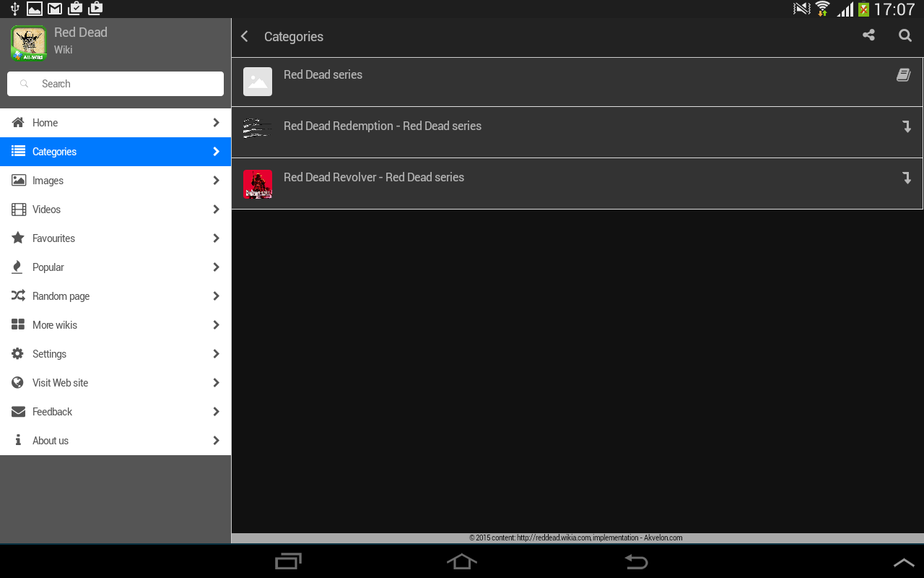The height and width of the screenshot is (578, 924).
Task: Go to the Videos section
Action: tap(115, 210)
